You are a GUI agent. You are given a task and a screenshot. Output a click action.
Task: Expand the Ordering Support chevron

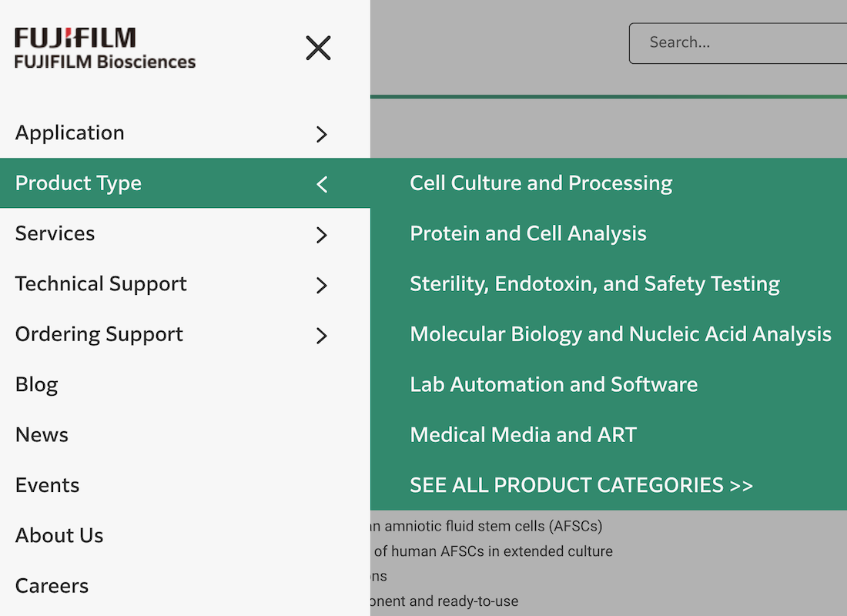click(x=322, y=336)
